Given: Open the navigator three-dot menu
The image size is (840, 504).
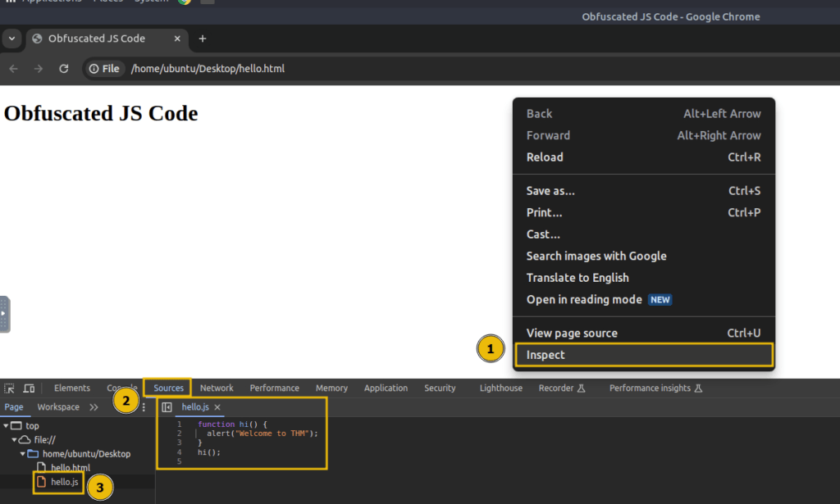Looking at the screenshot, I should pos(144,407).
